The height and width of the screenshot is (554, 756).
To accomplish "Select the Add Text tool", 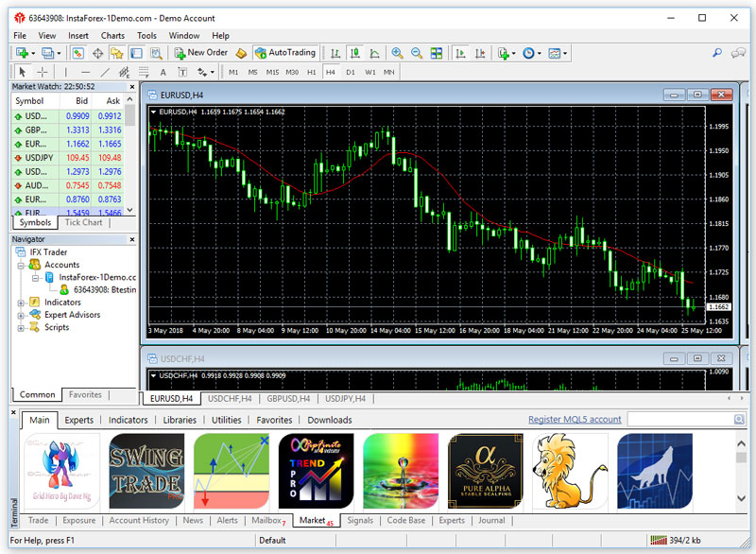I will pyautogui.click(x=162, y=71).
